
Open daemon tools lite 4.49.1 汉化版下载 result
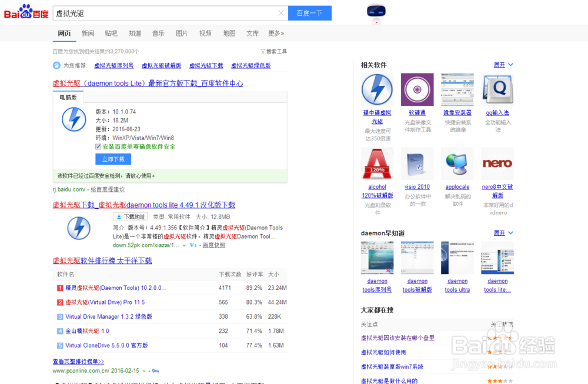point(144,205)
